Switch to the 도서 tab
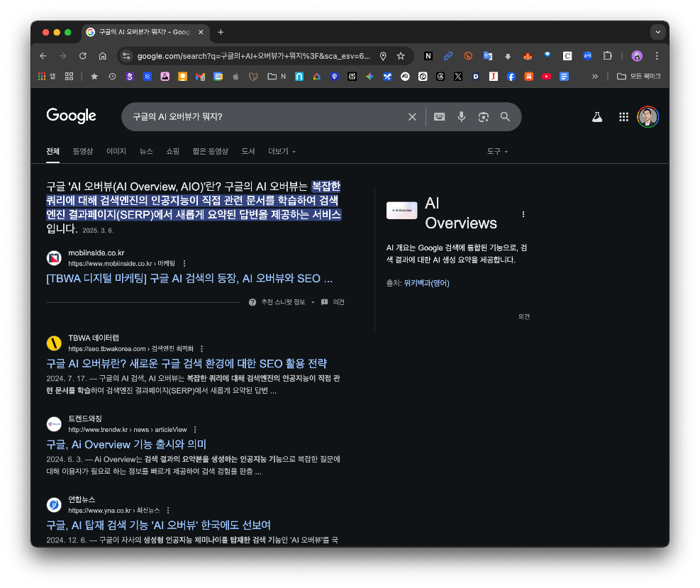This screenshot has height=588, width=700. pyautogui.click(x=248, y=151)
